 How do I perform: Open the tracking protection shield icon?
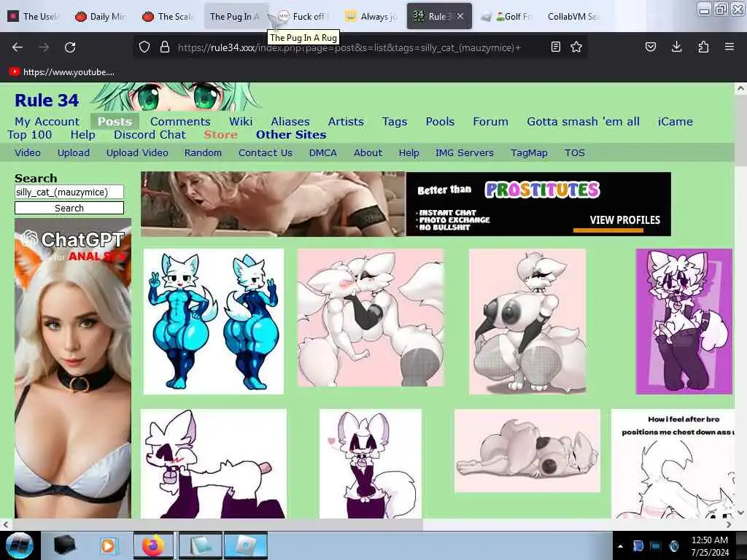point(144,47)
